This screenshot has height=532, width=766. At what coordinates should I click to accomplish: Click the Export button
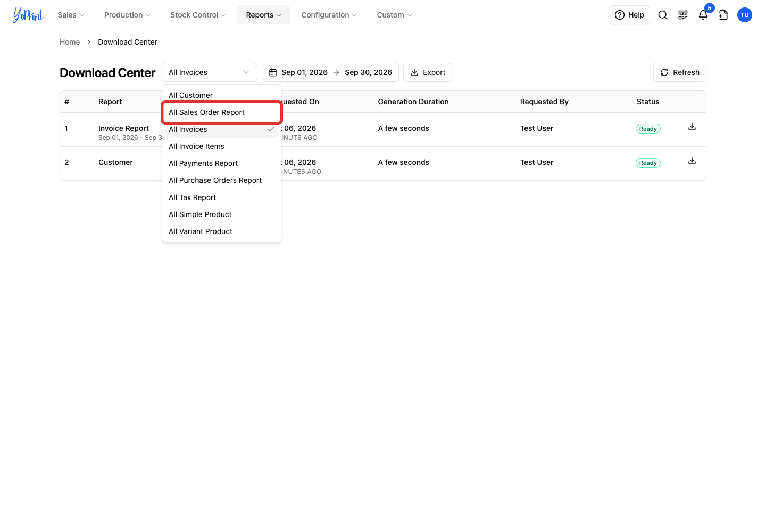428,72
